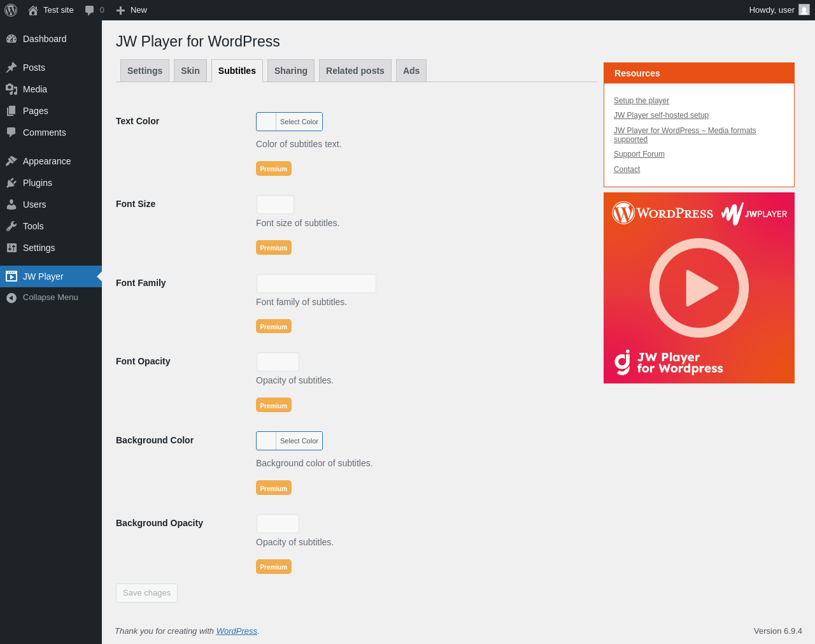Click the New label in admin bar
Image resolution: width=815 pixels, height=644 pixels.
139,10
